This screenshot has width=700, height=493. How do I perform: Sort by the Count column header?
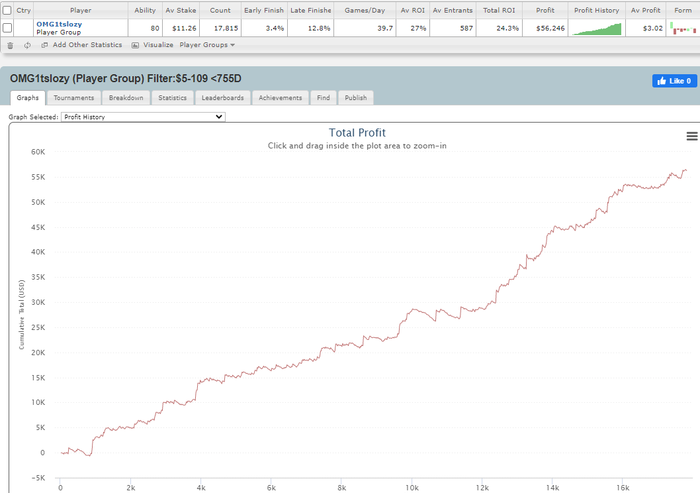click(x=220, y=10)
